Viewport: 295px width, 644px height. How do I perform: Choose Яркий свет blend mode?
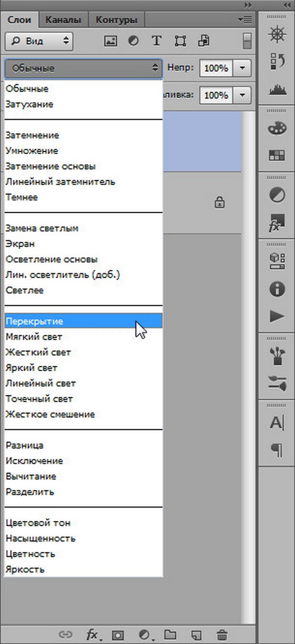(83, 368)
